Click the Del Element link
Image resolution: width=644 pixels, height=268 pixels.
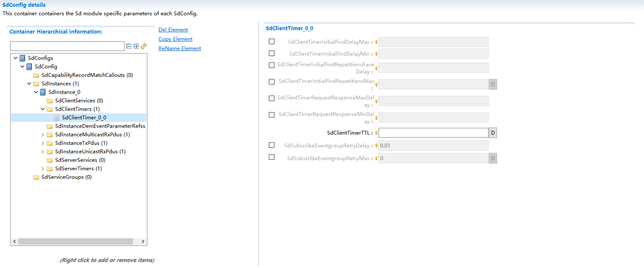pyautogui.click(x=172, y=29)
